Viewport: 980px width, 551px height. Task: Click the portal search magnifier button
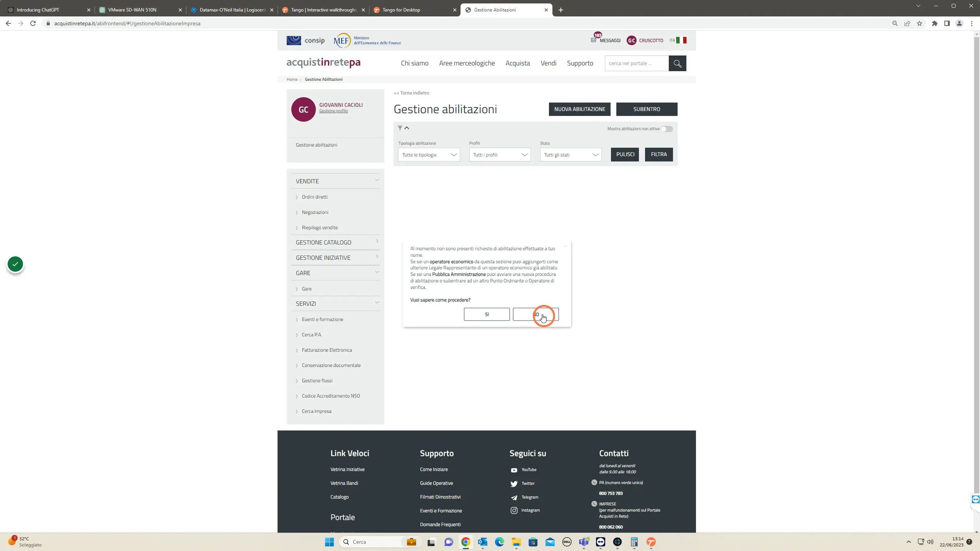[677, 64]
